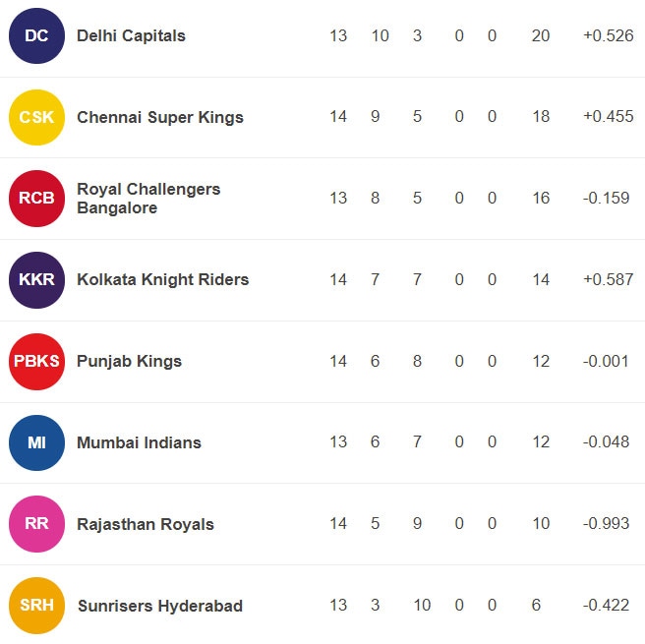This screenshot has width=645, height=644.
Task: Open the purple KKR team badge
Action: point(36,279)
